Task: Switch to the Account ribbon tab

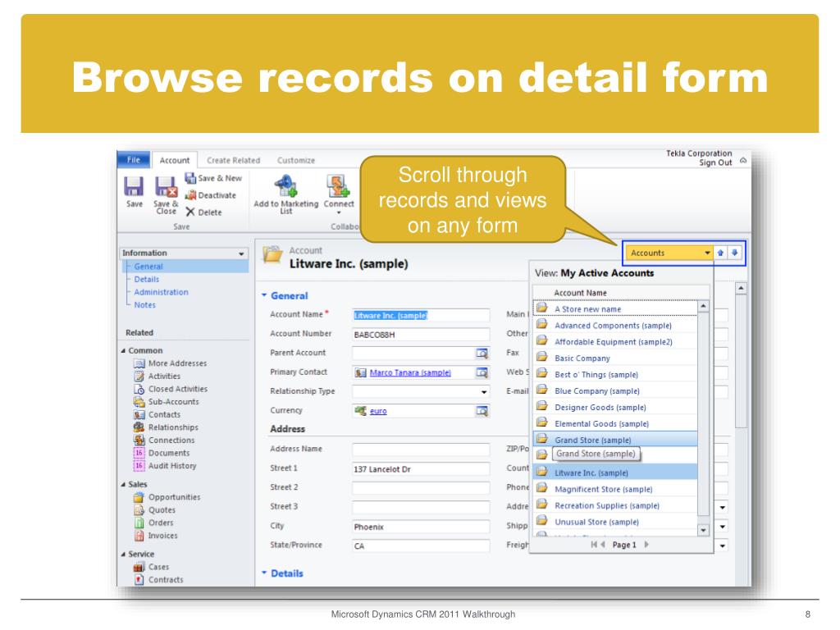Action: click(x=175, y=160)
